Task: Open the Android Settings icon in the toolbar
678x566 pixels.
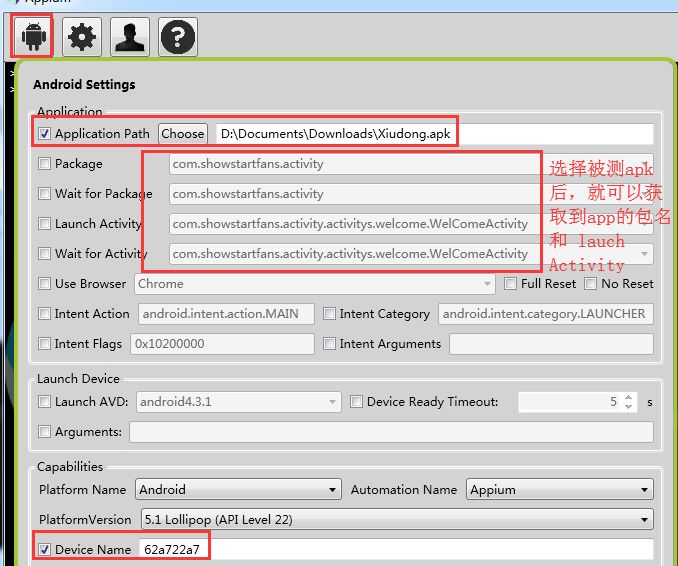Action: (33, 37)
